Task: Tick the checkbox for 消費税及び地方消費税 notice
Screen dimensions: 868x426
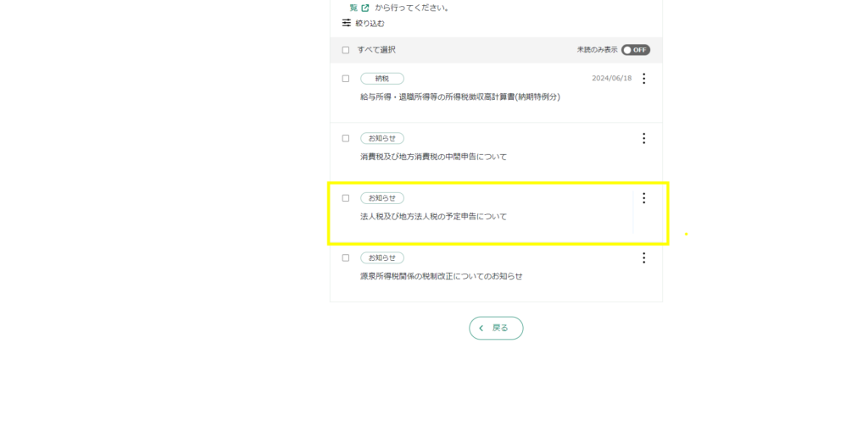Action: tap(346, 138)
